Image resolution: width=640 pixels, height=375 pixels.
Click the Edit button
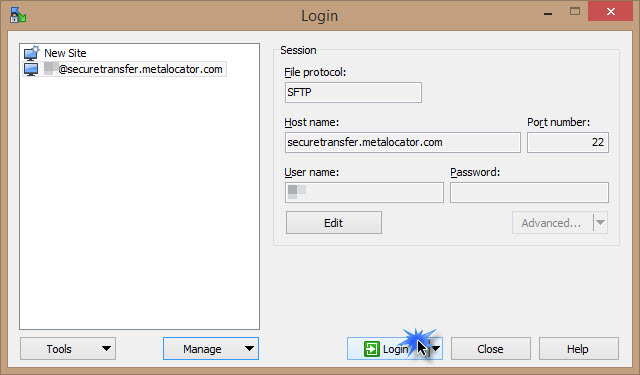pos(333,223)
